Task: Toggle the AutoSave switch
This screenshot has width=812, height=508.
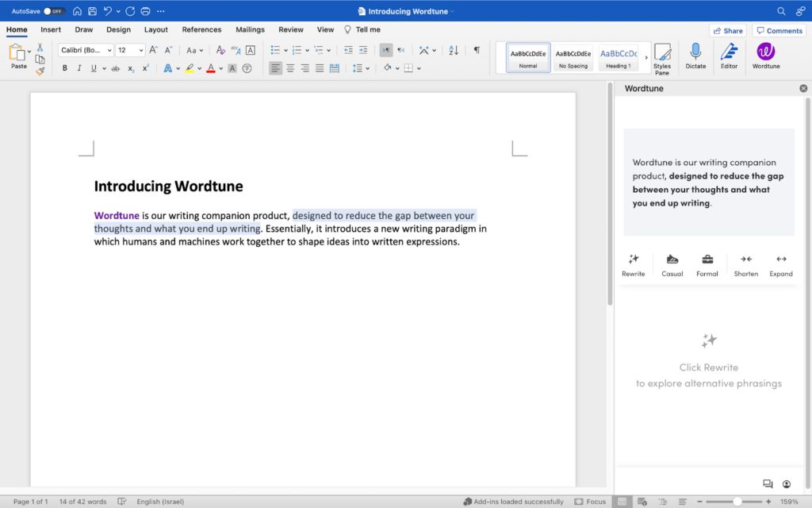Action: pos(53,11)
